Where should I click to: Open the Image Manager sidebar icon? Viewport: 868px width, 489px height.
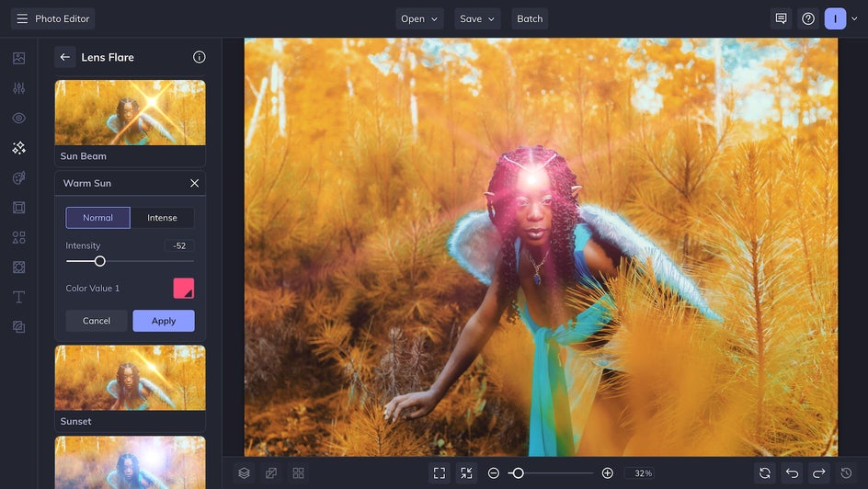click(x=18, y=58)
